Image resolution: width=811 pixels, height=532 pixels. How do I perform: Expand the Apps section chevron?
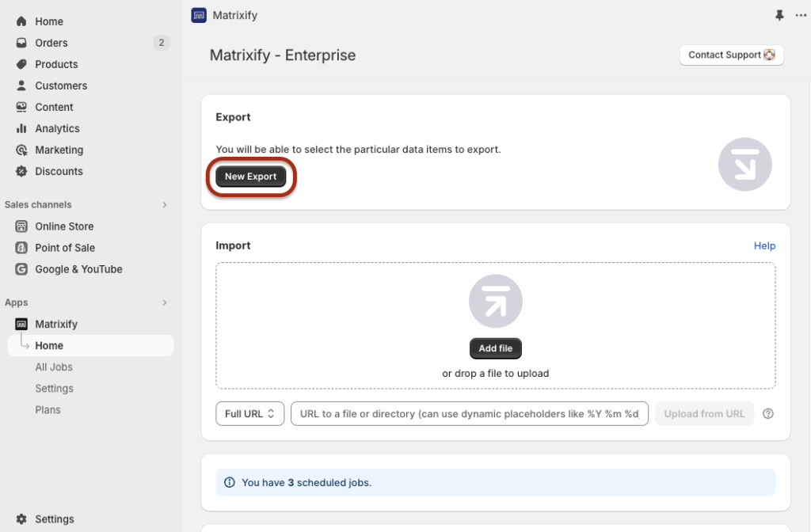coord(165,302)
